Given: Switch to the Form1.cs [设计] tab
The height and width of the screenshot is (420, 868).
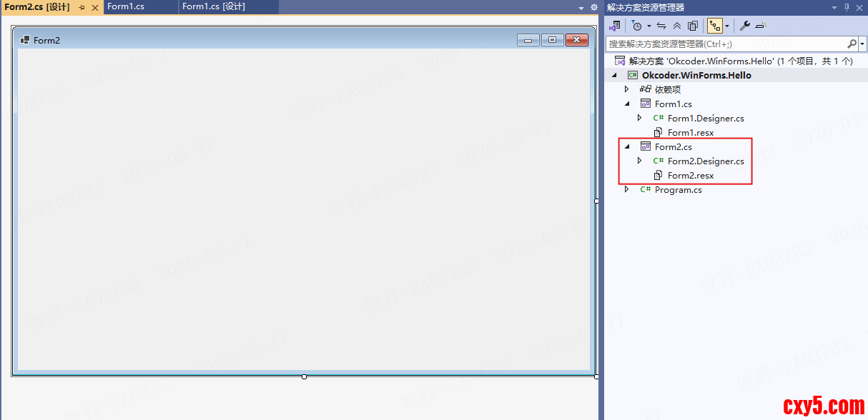Looking at the screenshot, I should pos(214,6).
